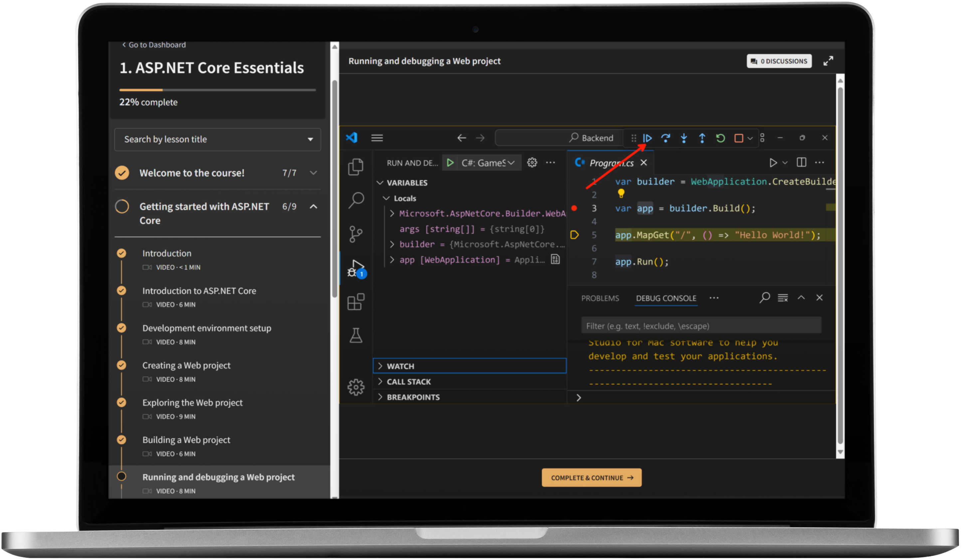Click the Go Back arrow in title bar
963x560 pixels.
462,138
